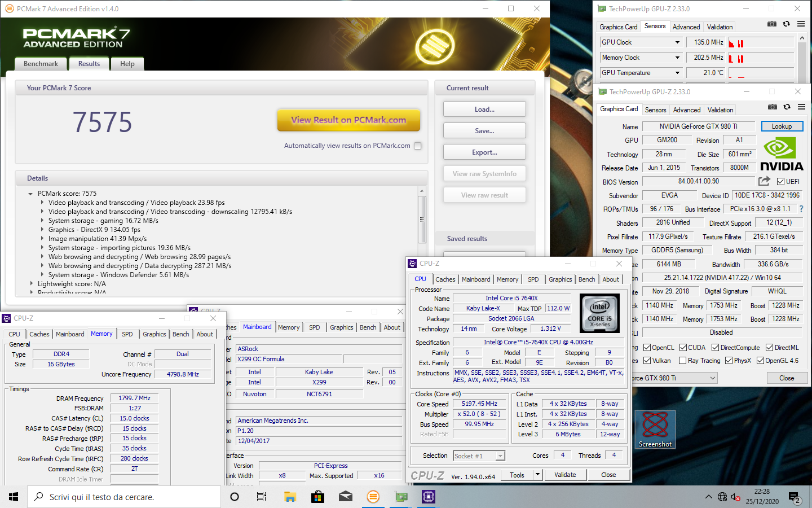
Task: Click the camera icon in the GPU-Z Sensors window
Action: [x=772, y=24]
